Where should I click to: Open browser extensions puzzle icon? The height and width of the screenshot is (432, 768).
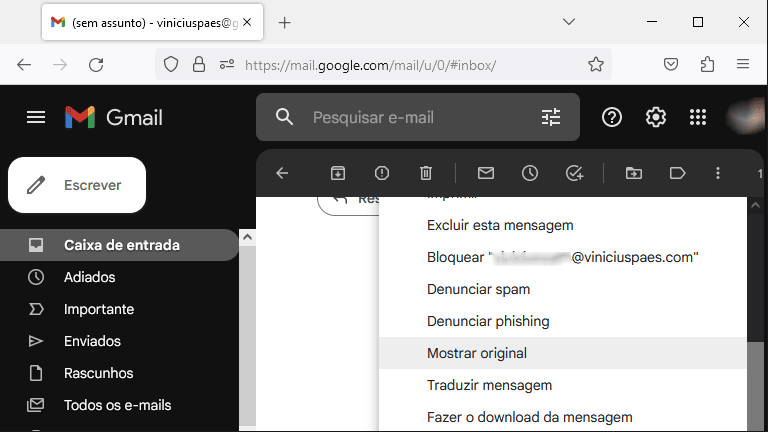[x=707, y=64]
